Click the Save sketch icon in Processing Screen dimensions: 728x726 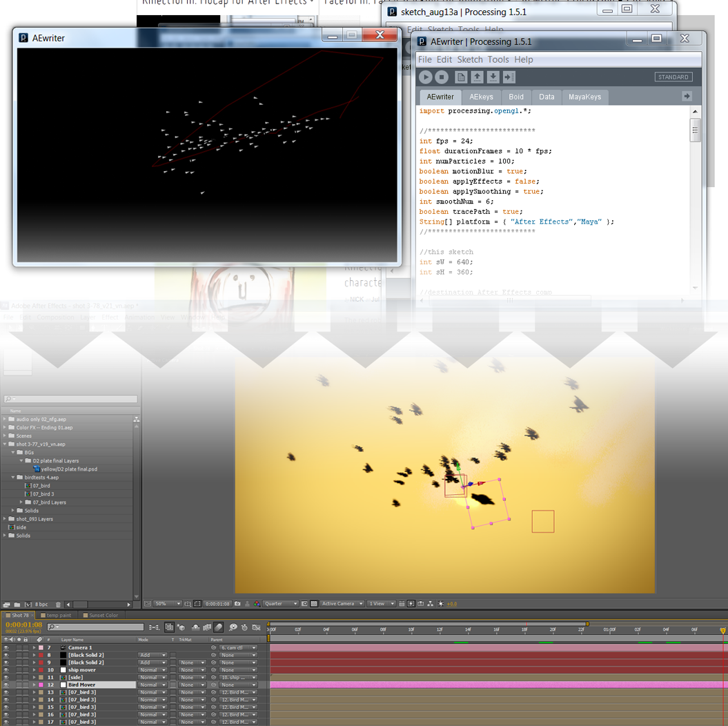(x=493, y=77)
